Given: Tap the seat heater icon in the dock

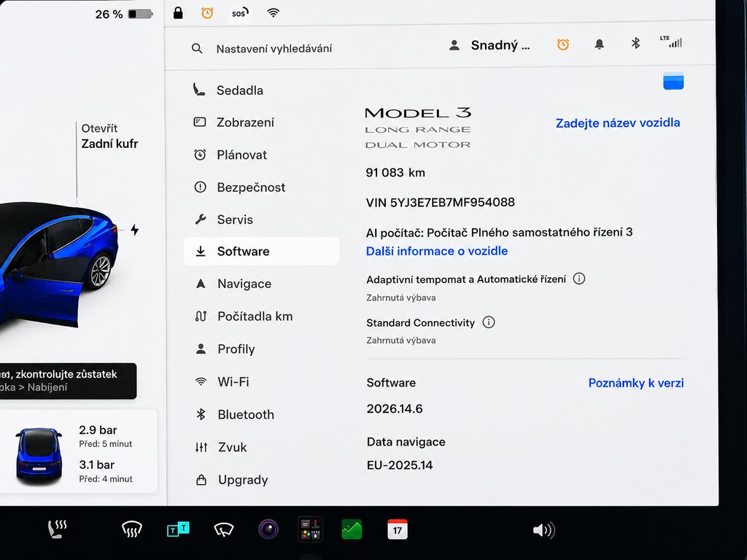Looking at the screenshot, I should pos(57,529).
